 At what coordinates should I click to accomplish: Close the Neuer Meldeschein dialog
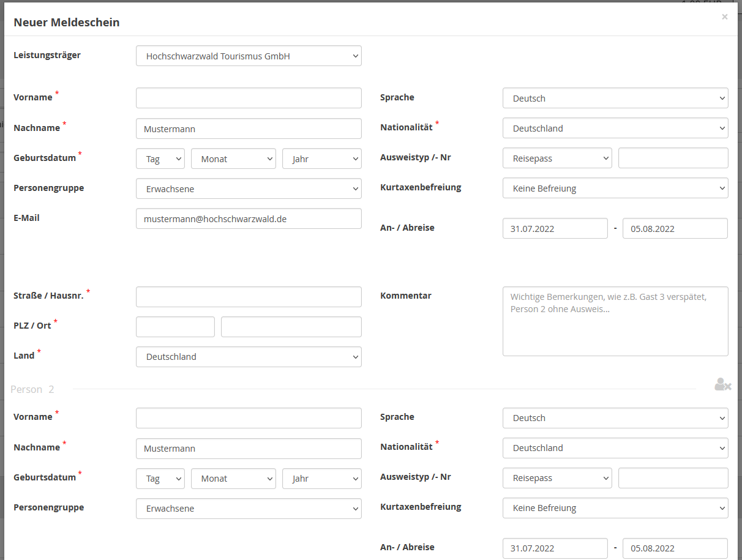point(725,17)
